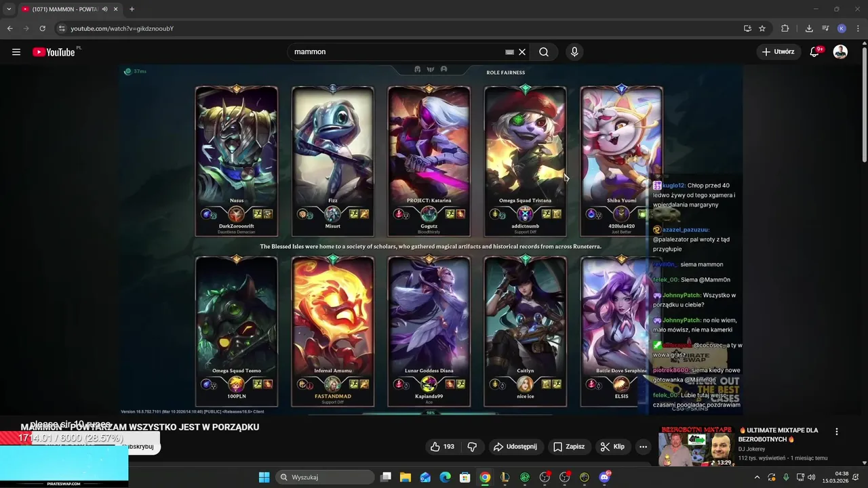Start voice search with the microphone

(574, 52)
